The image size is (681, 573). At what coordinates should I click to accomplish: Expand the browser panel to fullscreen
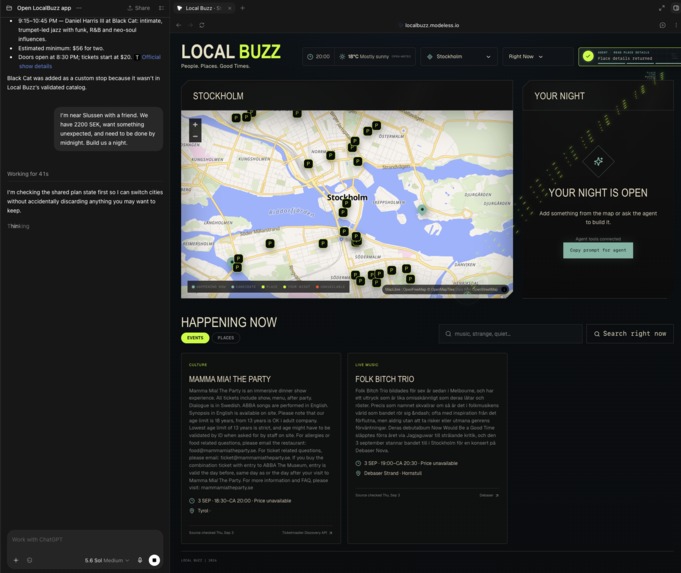coord(661,8)
